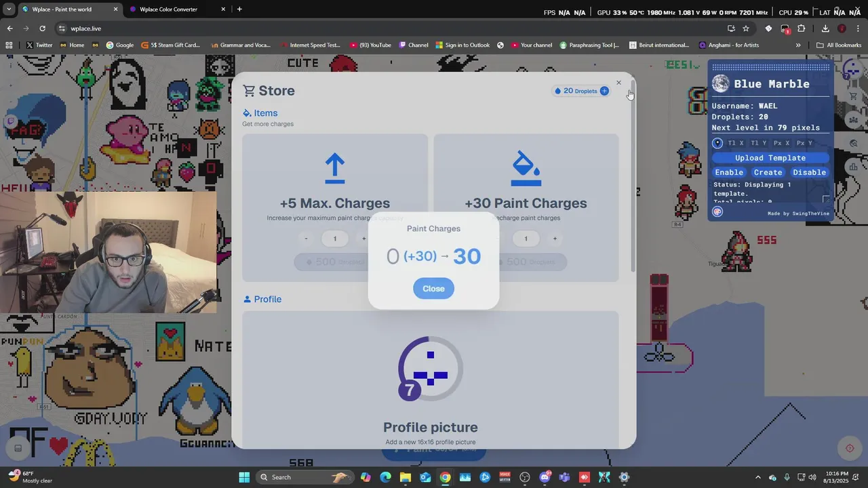This screenshot has height=488, width=868.
Task: Open Chrome from the taskbar
Action: (x=445, y=477)
